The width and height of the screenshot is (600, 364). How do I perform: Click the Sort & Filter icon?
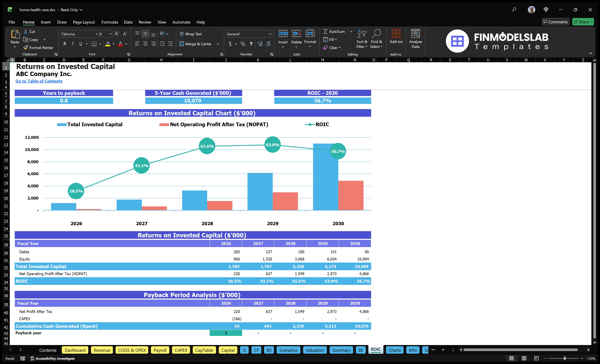[x=362, y=38]
